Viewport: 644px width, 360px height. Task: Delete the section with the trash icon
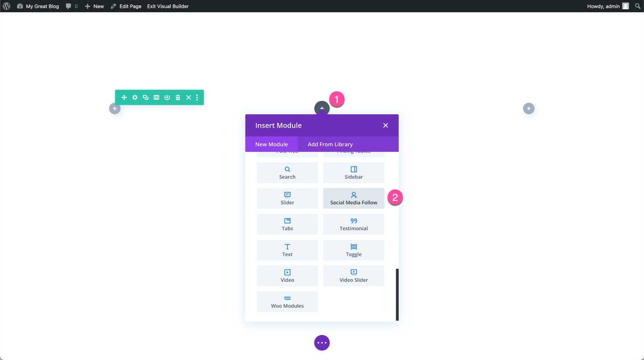(178, 97)
